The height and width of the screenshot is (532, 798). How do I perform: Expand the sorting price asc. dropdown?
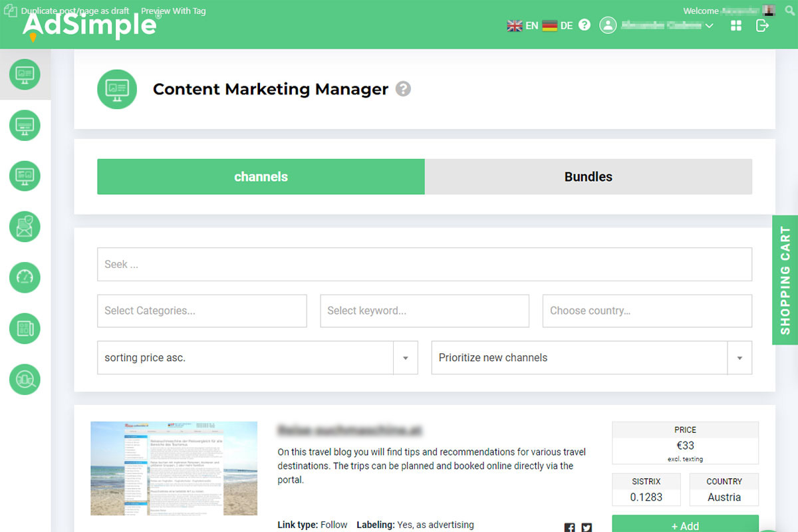coord(405,358)
